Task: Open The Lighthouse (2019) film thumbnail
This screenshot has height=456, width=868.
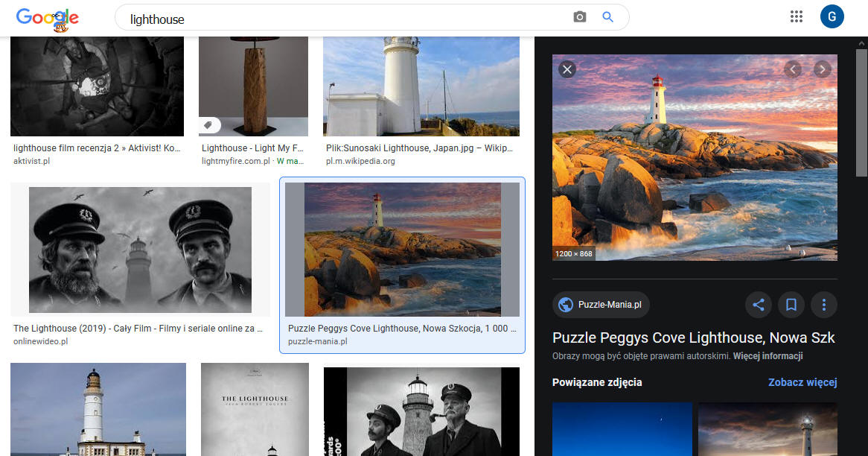Action: pyautogui.click(x=140, y=250)
